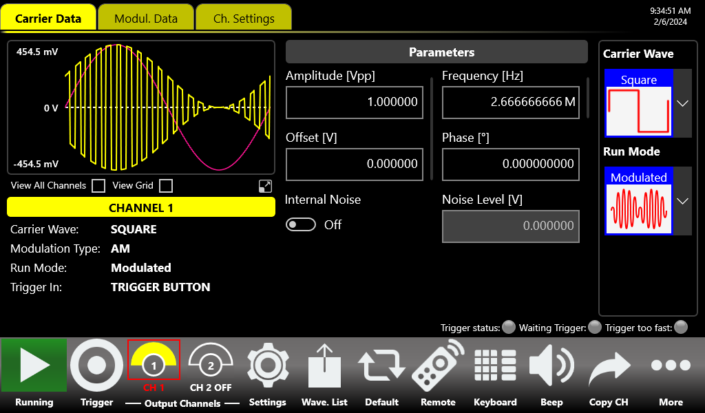Image resolution: width=705 pixels, height=413 pixels.
Task: Click the green Running play button
Action: coord(34,365)
